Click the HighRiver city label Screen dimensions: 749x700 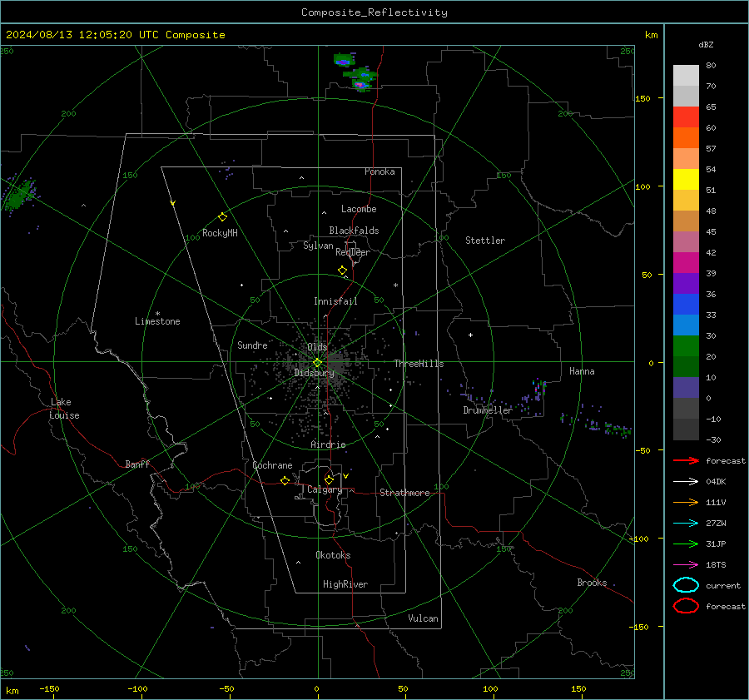coord(345,584)
